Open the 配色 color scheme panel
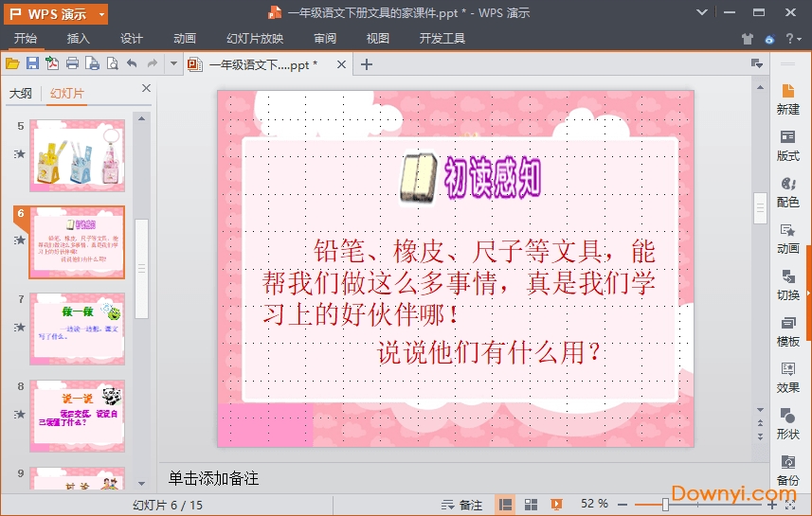 pyautogui.click(x=787, y=192)
